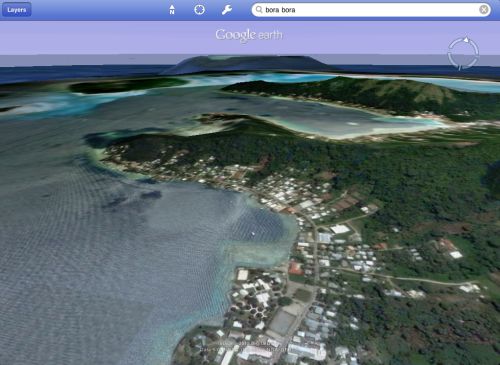Tap the my-location crosshair icon
The image size is (500, 365).
click(199, 10)
